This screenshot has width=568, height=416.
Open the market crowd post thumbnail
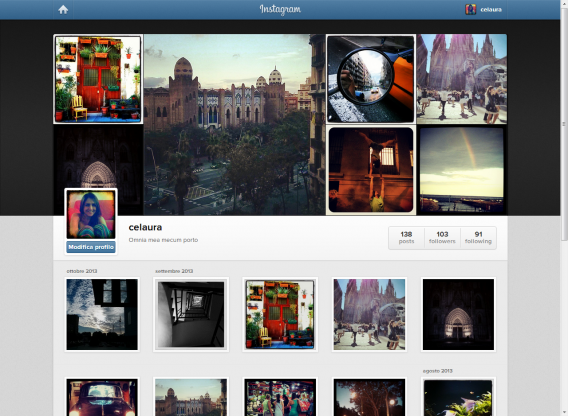tap(280, 397)
